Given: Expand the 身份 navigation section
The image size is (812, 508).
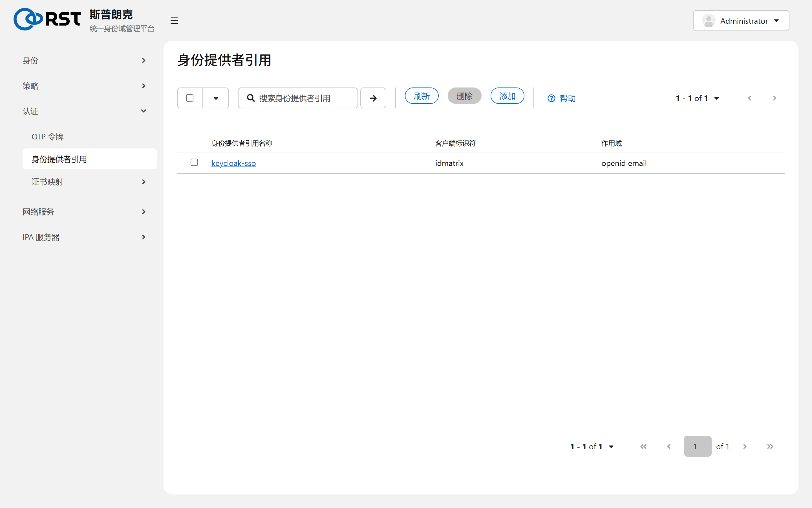Looking at the screenshot, I should 84,60.
